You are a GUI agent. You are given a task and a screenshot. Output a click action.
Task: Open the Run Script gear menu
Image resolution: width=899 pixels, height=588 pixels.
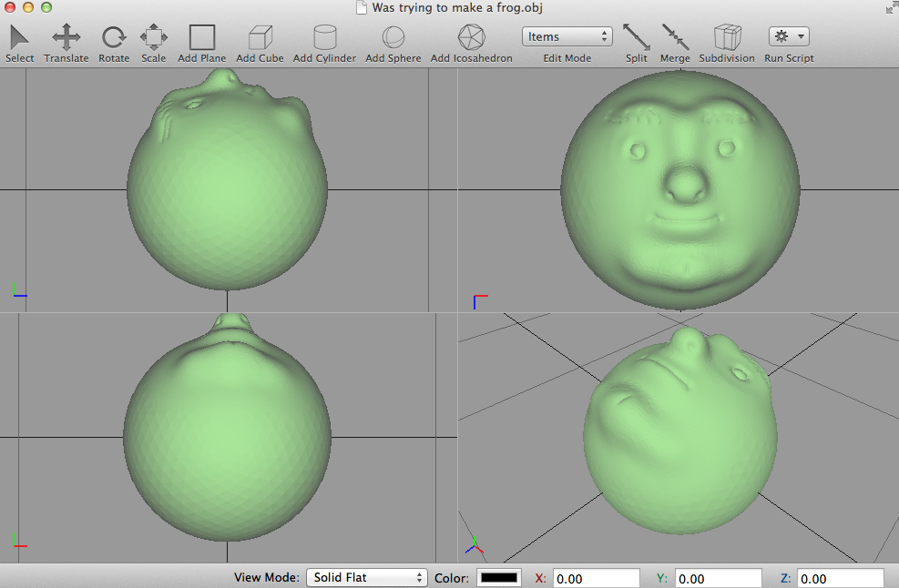[x=789, y=36]
